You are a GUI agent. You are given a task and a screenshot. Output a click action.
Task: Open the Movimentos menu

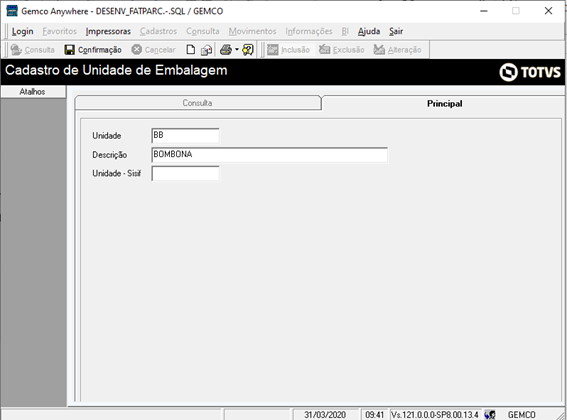pyautogui.click(x=252, y=31)
